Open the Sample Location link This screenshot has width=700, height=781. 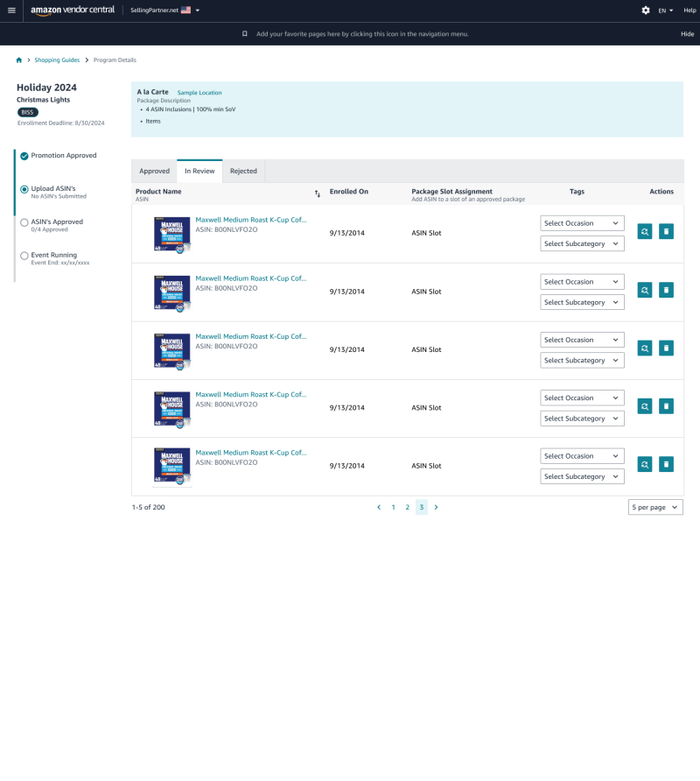(x=199, y=93)
